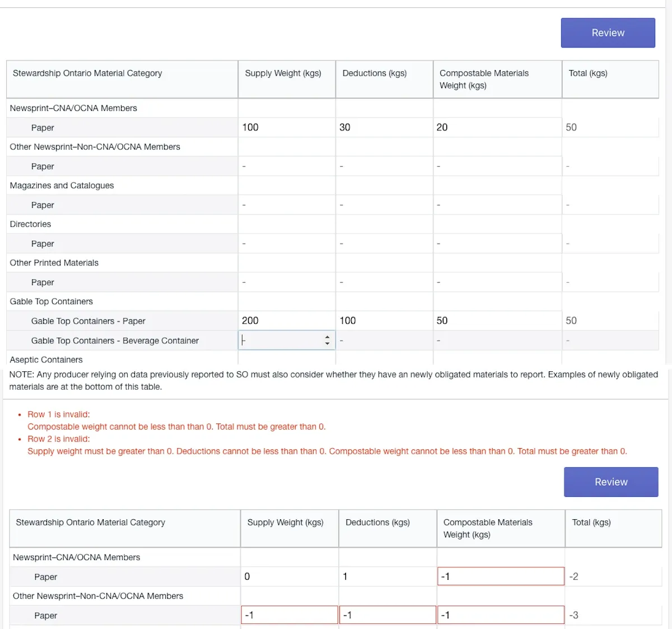This screenshot has width=672, height=629.
Task: Select invalid supply weight -1 in Other Newsprint row
Action: click(290, 615)
